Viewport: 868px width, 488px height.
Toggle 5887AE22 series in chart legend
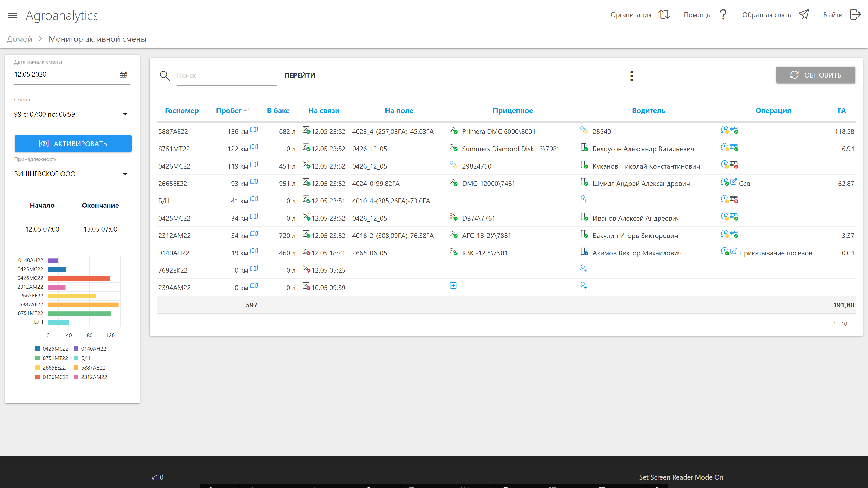89,367
